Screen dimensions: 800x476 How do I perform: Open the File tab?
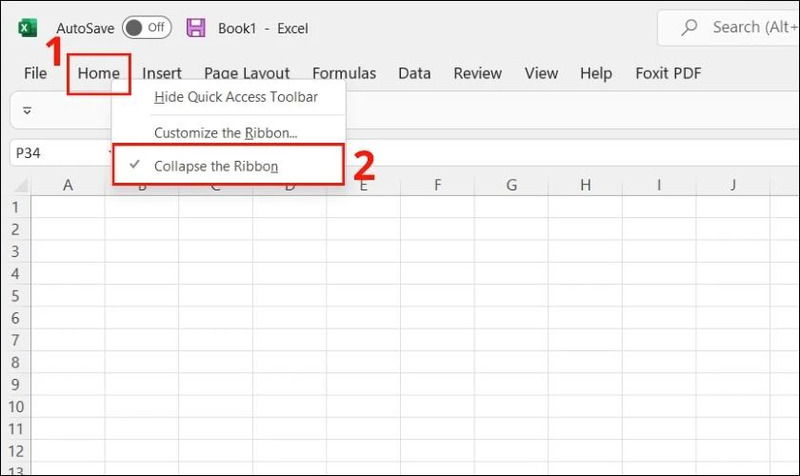35,73
